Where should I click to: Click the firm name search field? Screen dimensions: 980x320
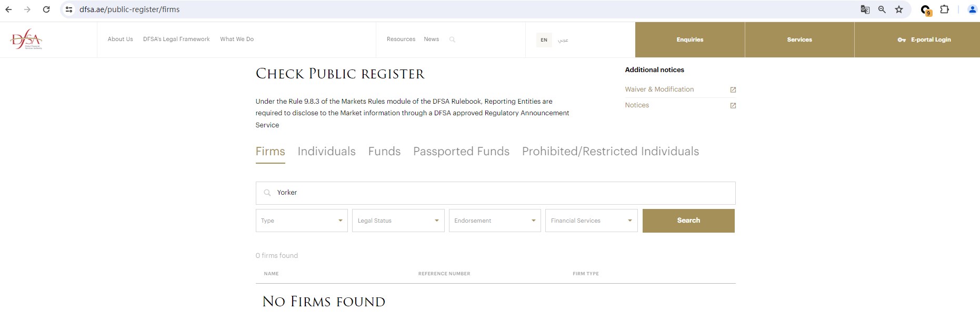(x=495, y=193)
